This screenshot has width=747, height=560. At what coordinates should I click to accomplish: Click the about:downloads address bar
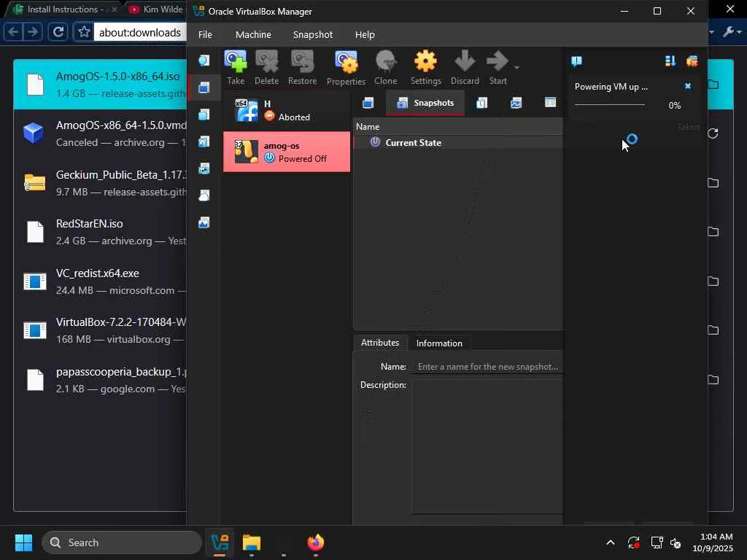tap(140, 32)
